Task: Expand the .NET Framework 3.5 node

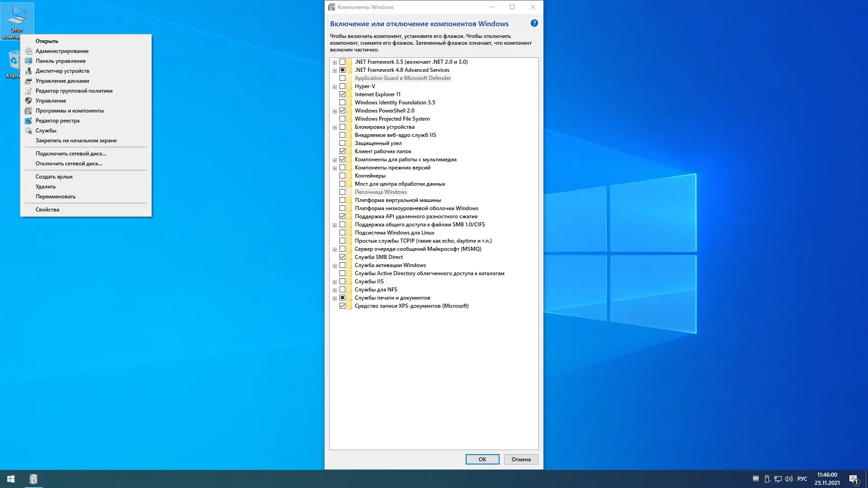Action: 335,62
